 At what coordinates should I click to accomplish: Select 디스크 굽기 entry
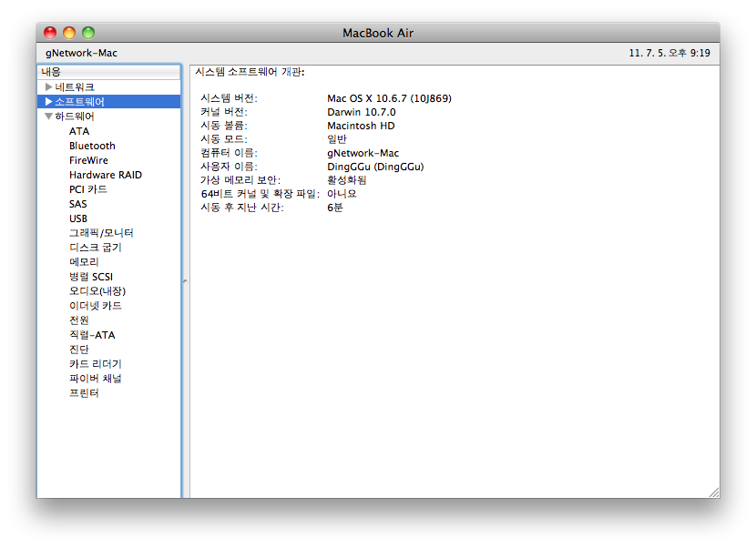pyautogui.click(x=96, y=248)
